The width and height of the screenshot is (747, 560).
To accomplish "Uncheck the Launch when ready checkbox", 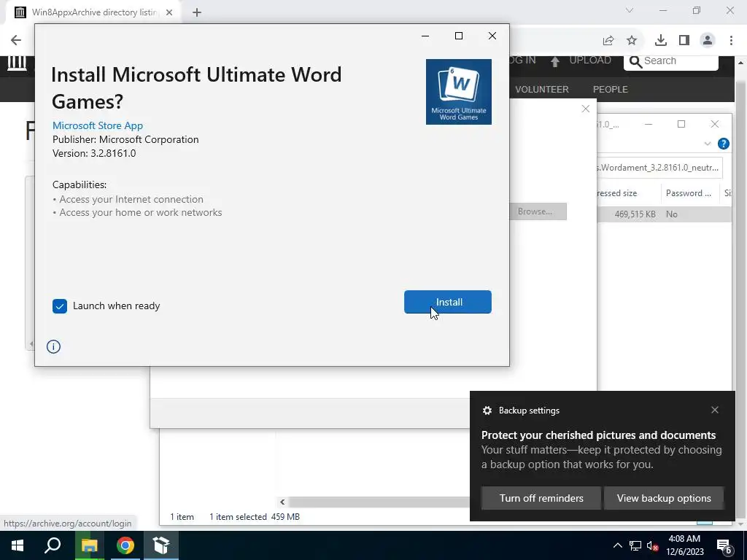I will click(x=60, y=306).
